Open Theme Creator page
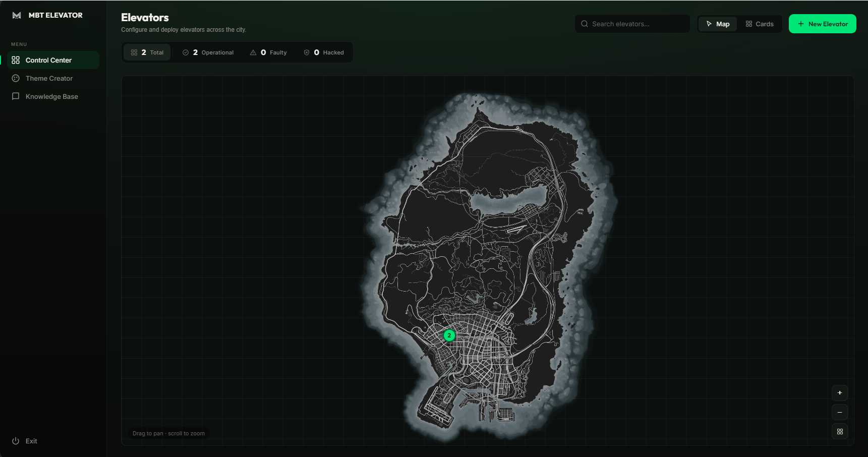This screenshot has height=457, width=868. [x=53, y=78]
